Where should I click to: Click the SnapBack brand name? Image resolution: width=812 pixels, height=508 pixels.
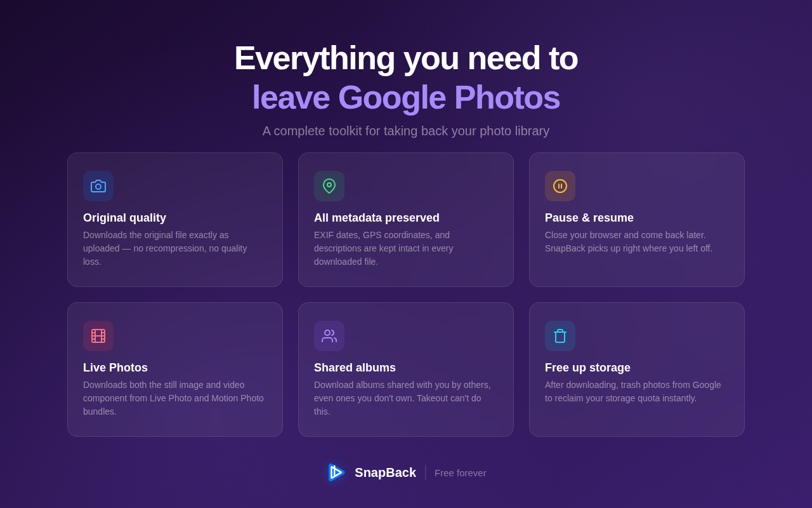(385, 472)
